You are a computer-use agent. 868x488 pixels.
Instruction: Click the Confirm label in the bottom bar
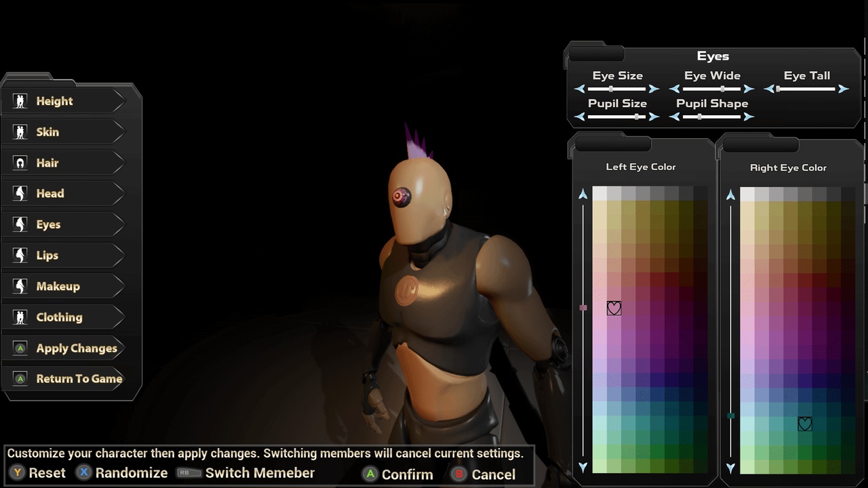tap(407, 474)
